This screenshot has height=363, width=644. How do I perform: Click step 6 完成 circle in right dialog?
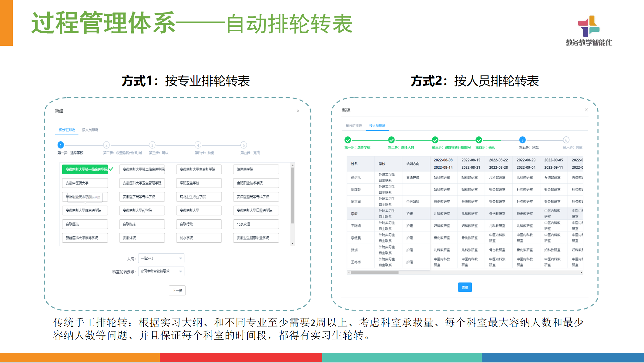click(566, 140)
